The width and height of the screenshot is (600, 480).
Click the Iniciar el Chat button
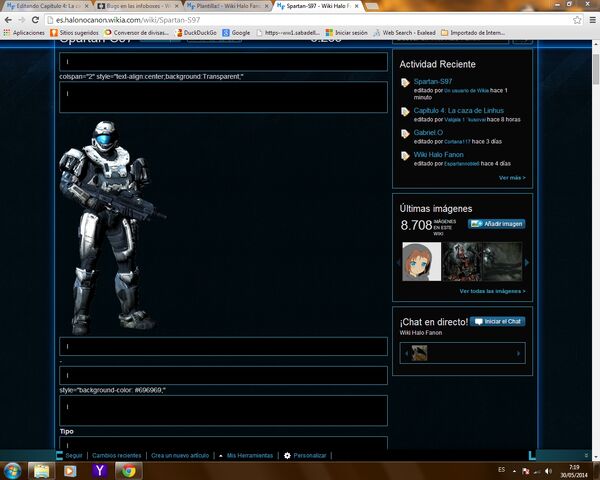(x=498, y=322)
